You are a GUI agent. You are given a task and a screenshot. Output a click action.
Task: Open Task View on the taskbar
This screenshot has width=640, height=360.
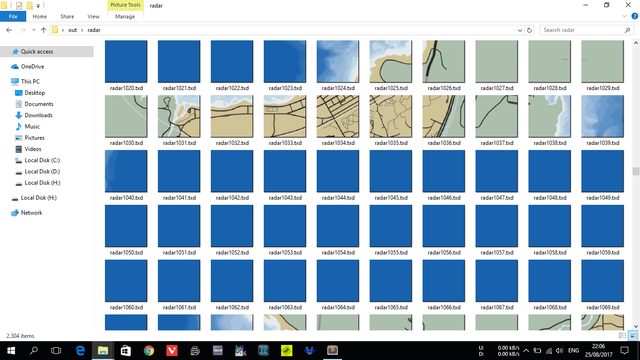click(x=56, y=351)
